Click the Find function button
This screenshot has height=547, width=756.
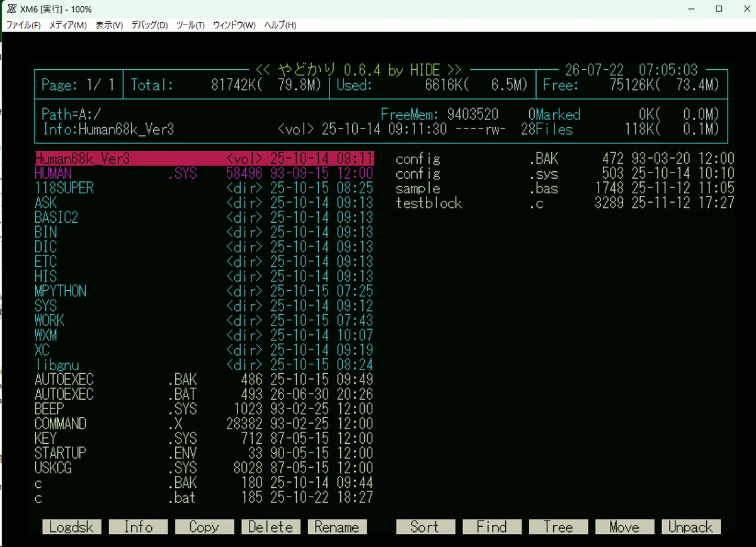492,527
